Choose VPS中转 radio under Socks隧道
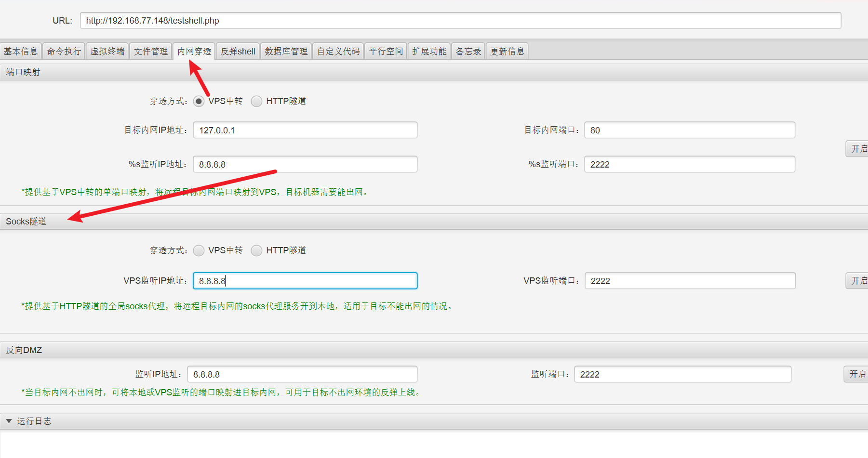 199,250
